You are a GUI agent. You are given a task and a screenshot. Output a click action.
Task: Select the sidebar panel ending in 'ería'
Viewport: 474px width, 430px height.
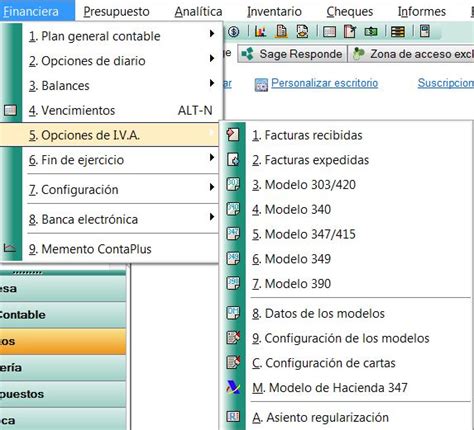pos(63,368)
